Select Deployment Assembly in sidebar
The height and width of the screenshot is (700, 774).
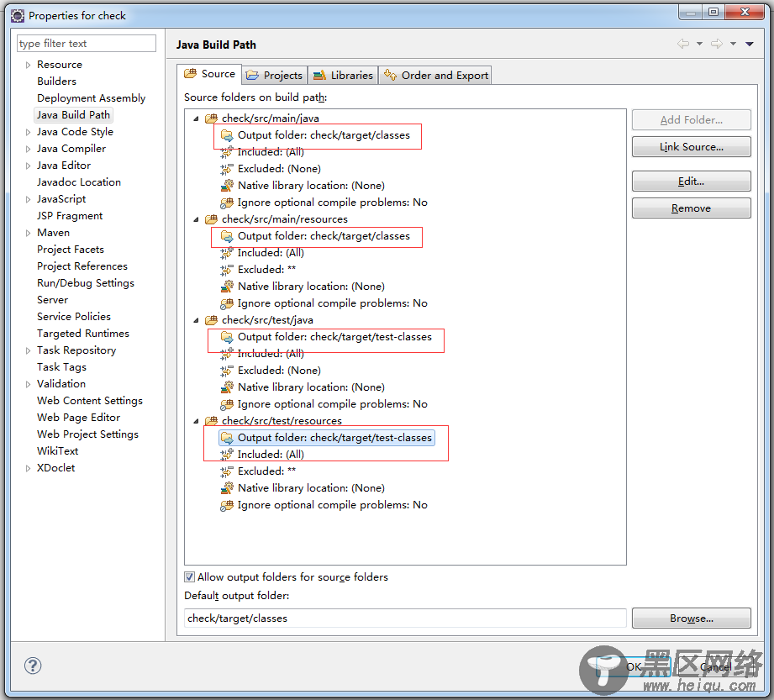[92, 98]
